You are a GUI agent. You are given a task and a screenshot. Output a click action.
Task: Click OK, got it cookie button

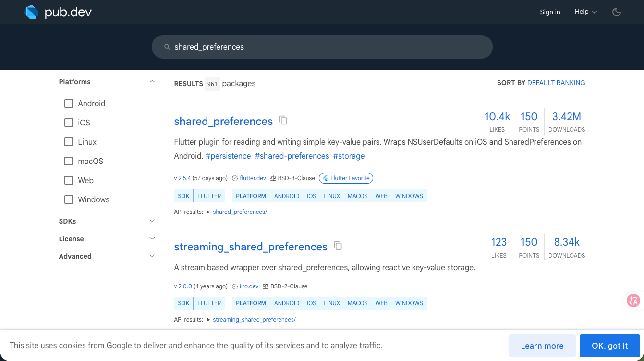click(x=610, y=346)
